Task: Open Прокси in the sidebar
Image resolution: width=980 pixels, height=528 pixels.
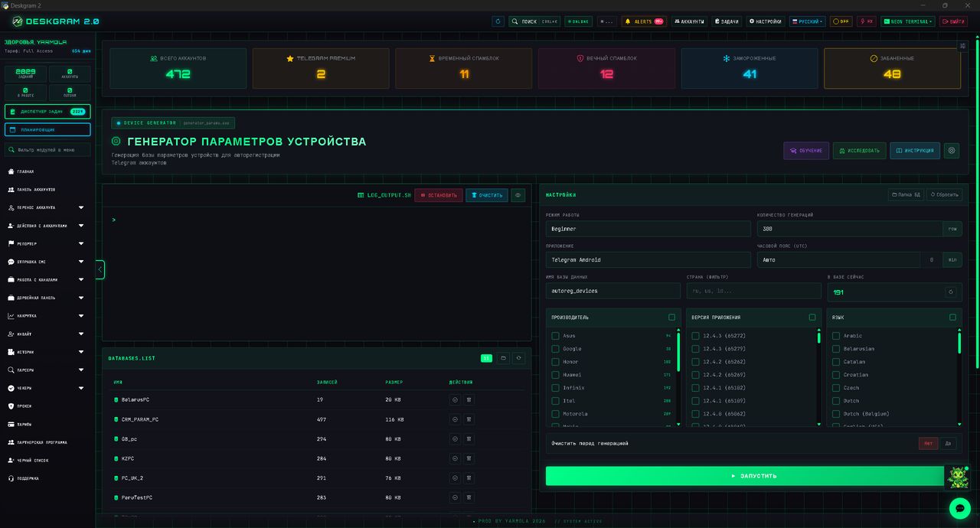Action: (47, 406)
